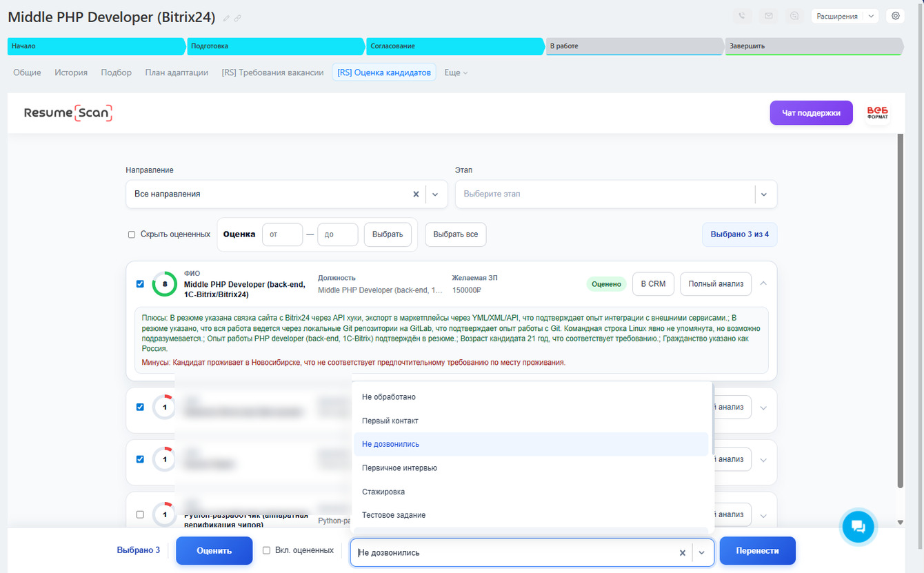Image resolution: width=924 pixels, height=573 pixels.
Task: Switch to the Общие tab
Action: [27, 72]
